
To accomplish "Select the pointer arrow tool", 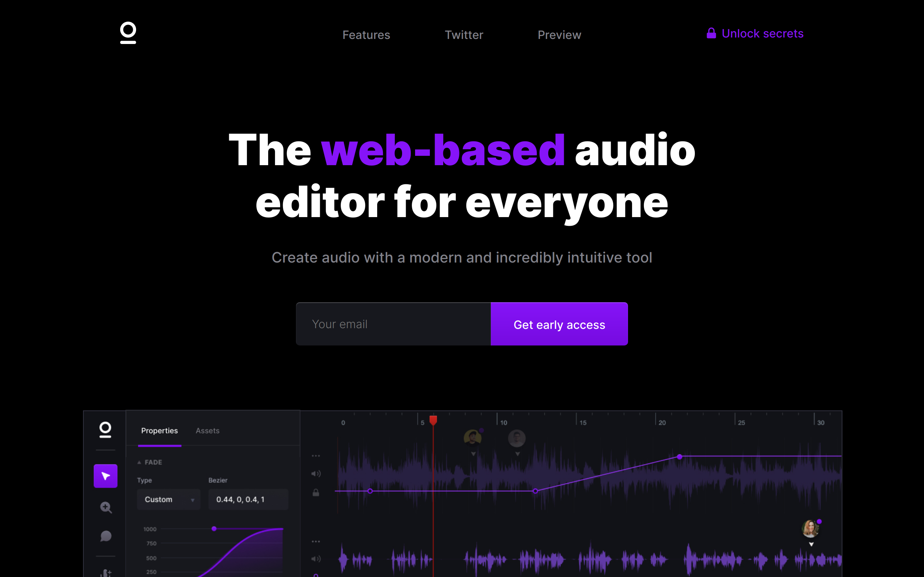I will (105, 476).
